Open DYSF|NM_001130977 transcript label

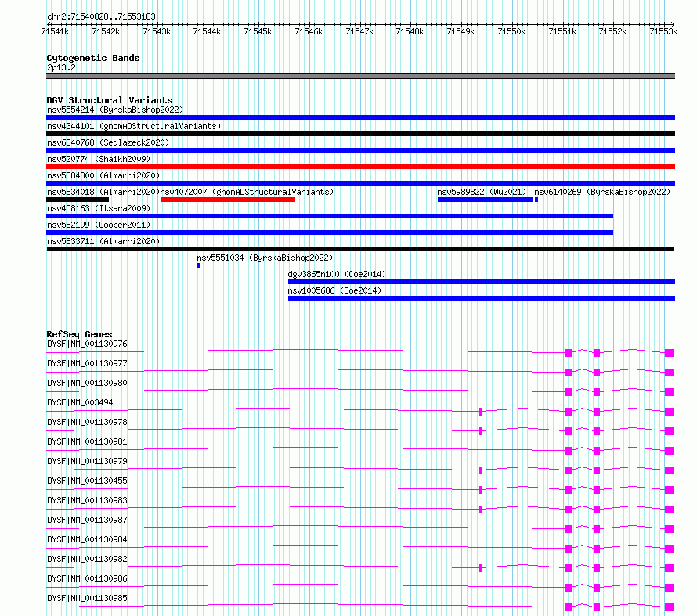87,363
